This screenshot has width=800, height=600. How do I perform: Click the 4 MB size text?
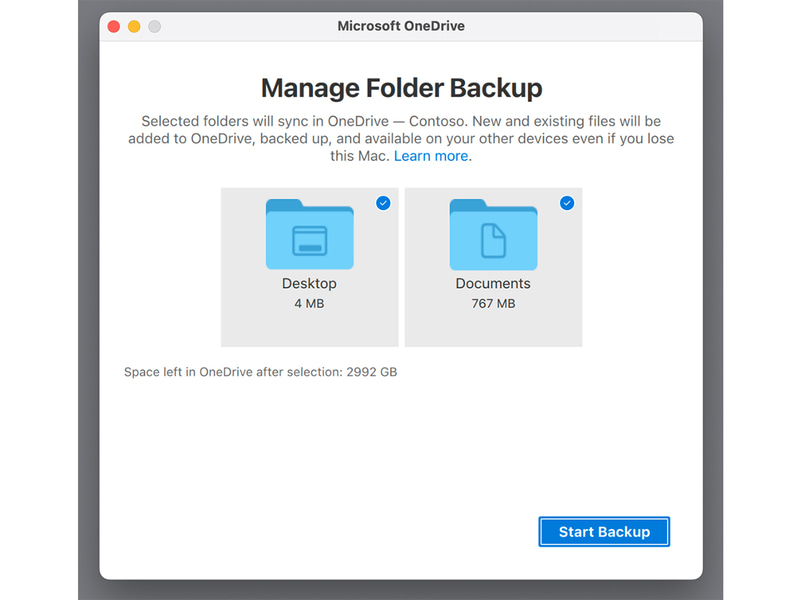point(309,303)
